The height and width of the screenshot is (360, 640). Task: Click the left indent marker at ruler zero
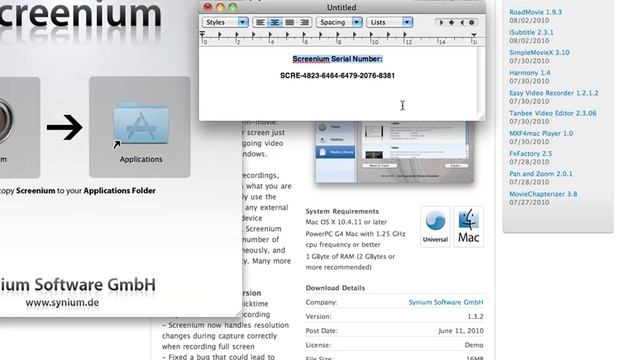(x=202, y=35)
